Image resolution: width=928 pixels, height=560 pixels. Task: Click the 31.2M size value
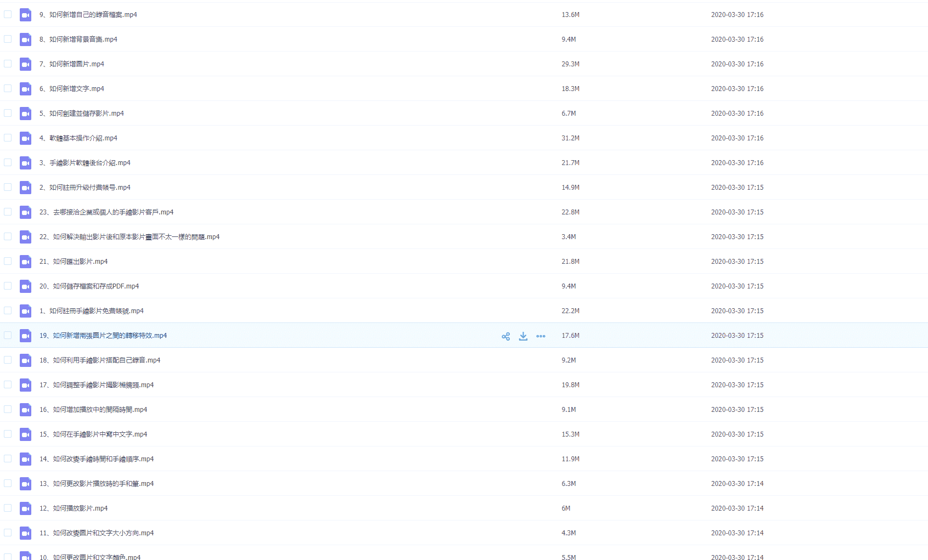570,138
